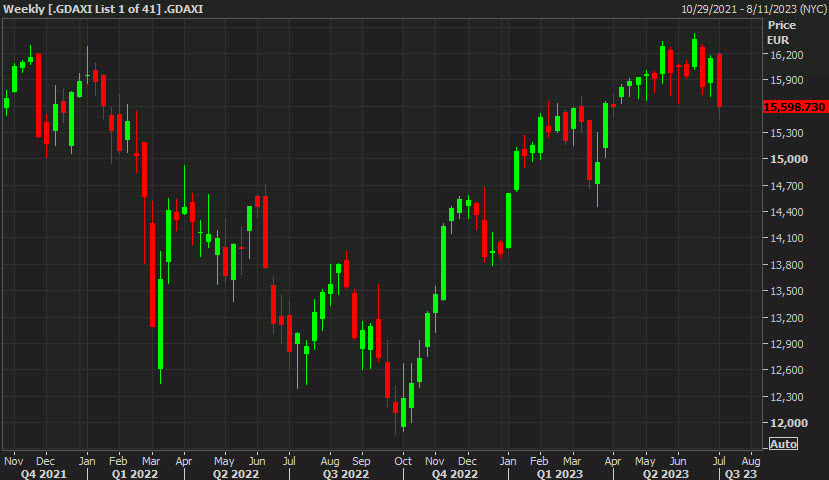Click the bold 15,000 price level
The image size is (829, 480).
coord(789,159)
